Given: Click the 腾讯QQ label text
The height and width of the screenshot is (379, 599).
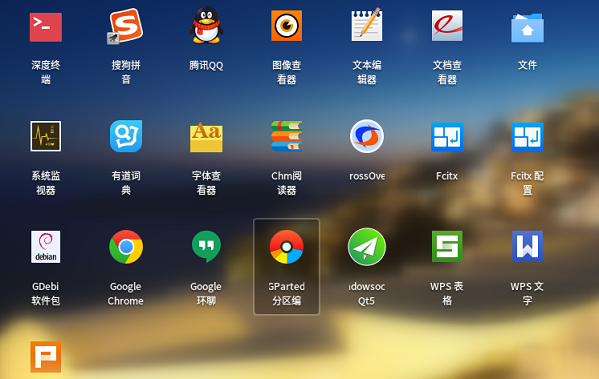Looking at the screenshot, I should coord(206,65).
